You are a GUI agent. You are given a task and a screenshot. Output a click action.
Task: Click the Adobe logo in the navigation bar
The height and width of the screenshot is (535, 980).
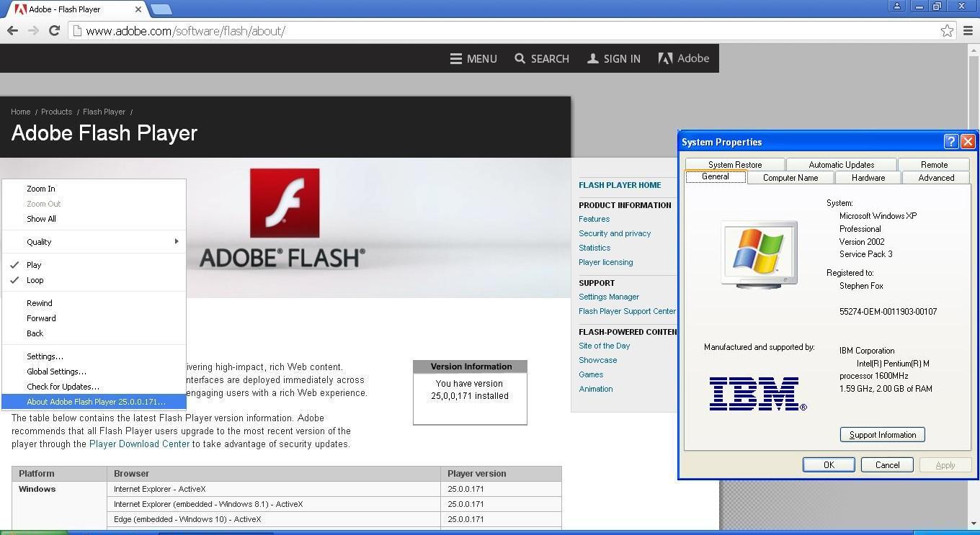[x=684, y=58]
